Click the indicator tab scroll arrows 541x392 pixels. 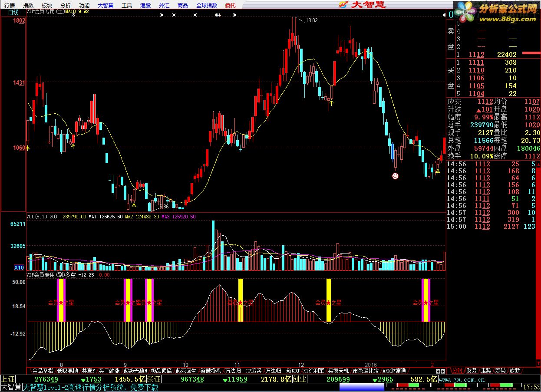[x=440, y=371]
